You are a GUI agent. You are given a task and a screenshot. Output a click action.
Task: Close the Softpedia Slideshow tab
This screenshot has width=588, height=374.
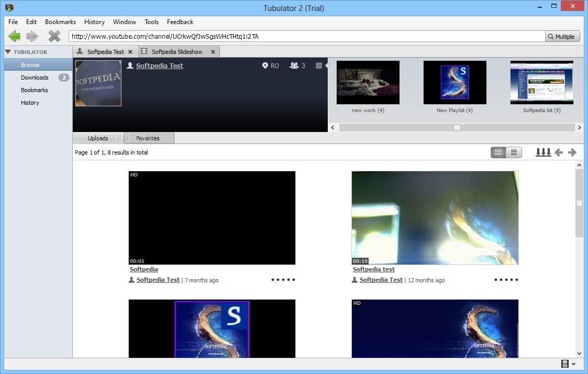pos(213,52)
